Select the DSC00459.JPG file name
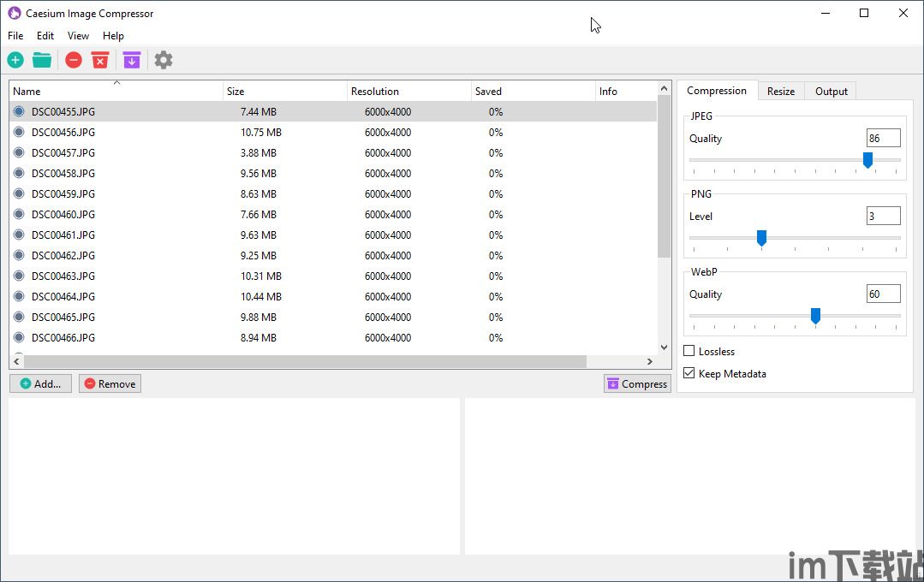This screenshot has height=582, width=924. coord(63,193)
